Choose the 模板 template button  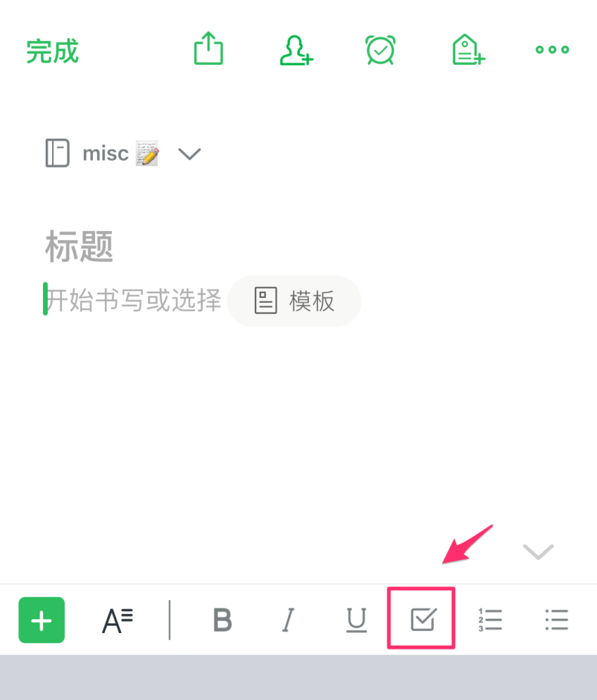[294, 301]
